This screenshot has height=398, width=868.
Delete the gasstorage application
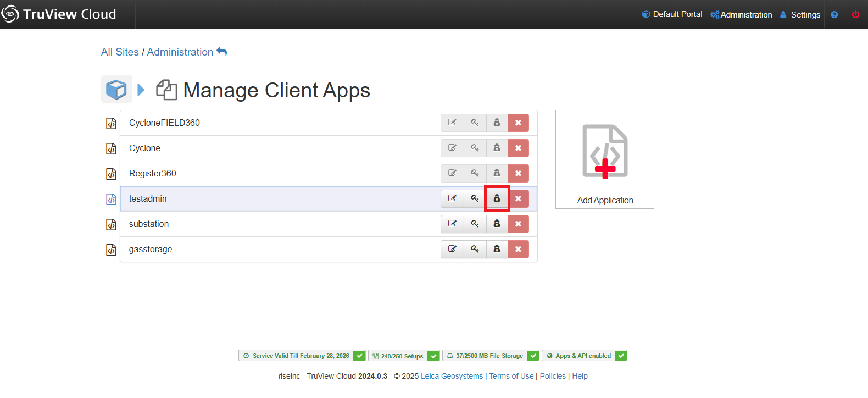518,249
